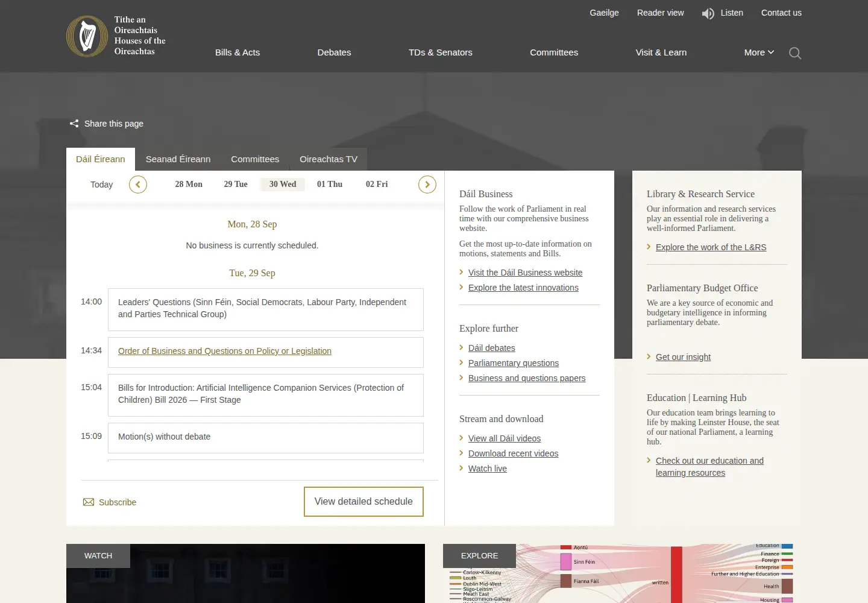
Task: Open Parliamentary questions link
Action: tap(514, 363)
